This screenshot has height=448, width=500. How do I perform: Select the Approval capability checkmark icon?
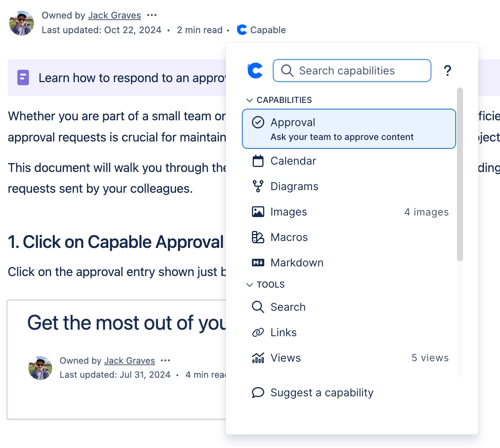click(x=258, y=122)
